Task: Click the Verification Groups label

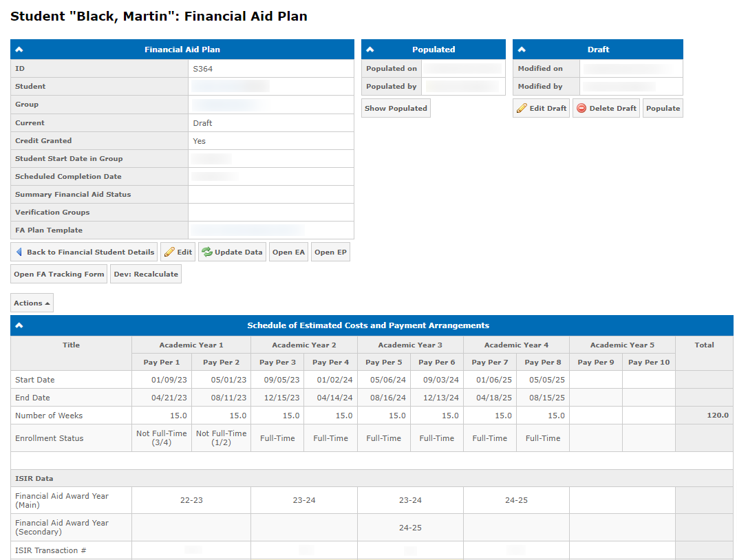Action: [x=52, y=213]
